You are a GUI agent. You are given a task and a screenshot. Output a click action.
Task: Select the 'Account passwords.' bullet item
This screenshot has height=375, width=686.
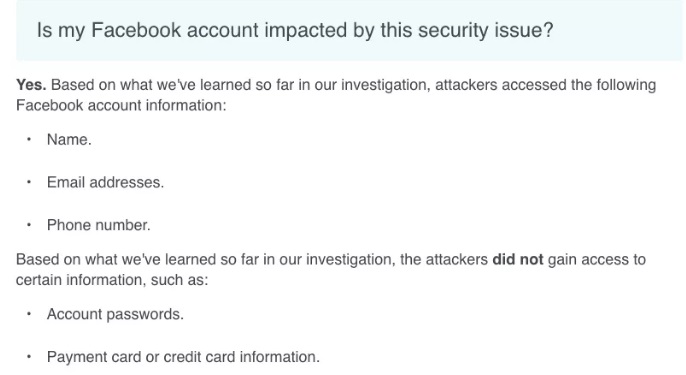(115, 314)
